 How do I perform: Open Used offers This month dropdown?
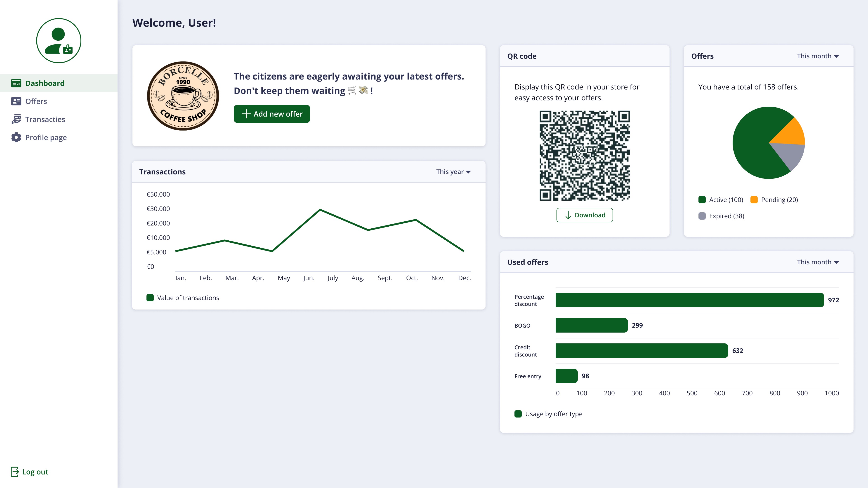817,262
